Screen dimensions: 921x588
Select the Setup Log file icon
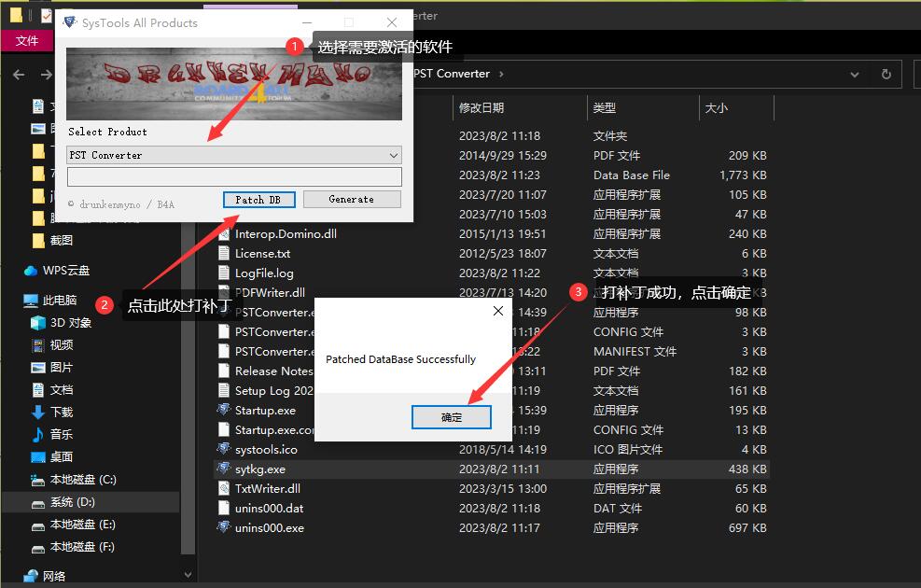pos(224,390)
